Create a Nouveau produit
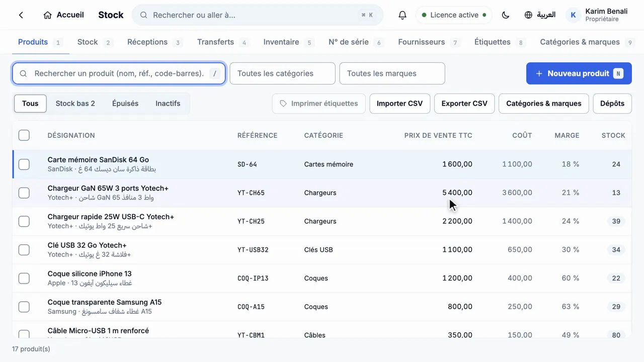The image size is (644, 362). pos(579,73)
